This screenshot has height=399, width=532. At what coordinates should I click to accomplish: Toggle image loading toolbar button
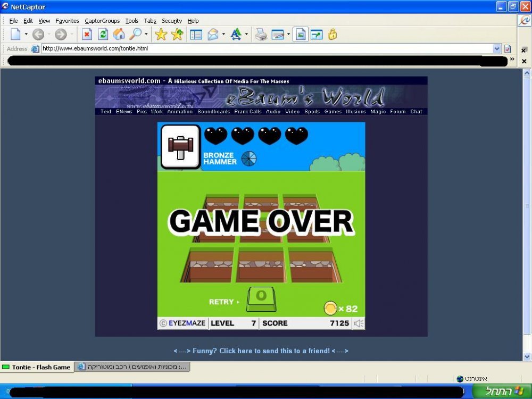click(301, 34)
